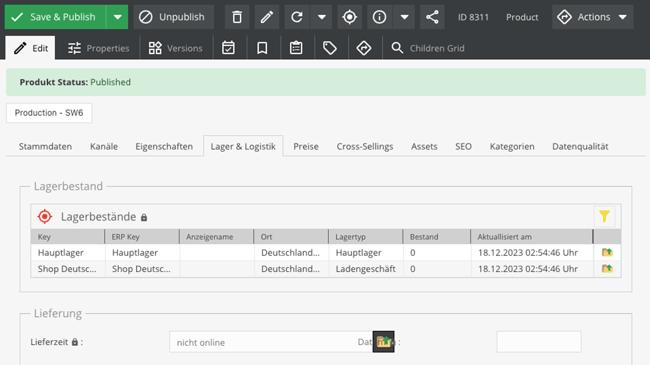Expand the reload options dropdown arrow
The height and width of the screenshot is (365, 650).
[322, 17]
